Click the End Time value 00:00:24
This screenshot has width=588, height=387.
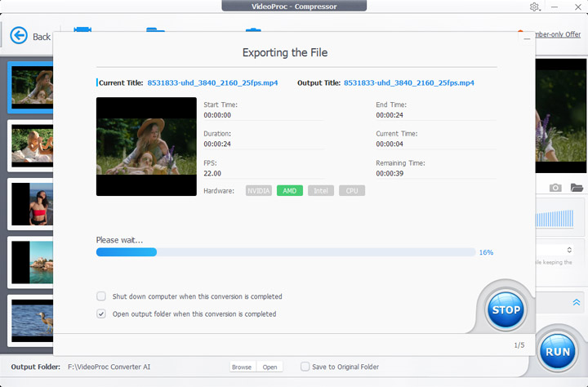point(390,115)
